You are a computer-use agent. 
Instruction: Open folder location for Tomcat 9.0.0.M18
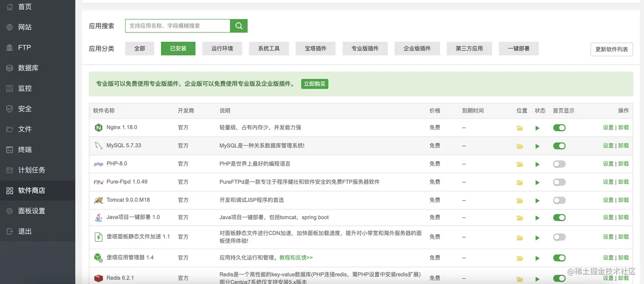point(520,201)
